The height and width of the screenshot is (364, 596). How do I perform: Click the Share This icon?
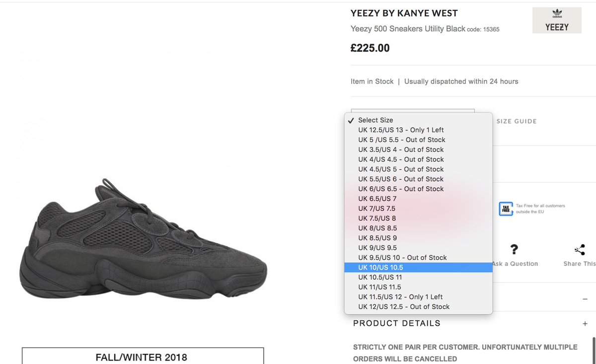pos(580,250)
